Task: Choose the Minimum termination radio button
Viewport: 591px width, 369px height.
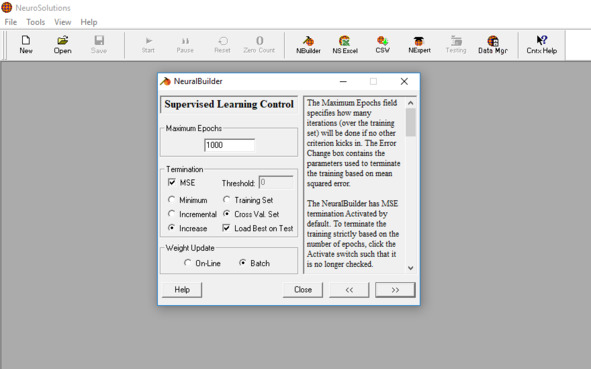Action: click(171, 199)
